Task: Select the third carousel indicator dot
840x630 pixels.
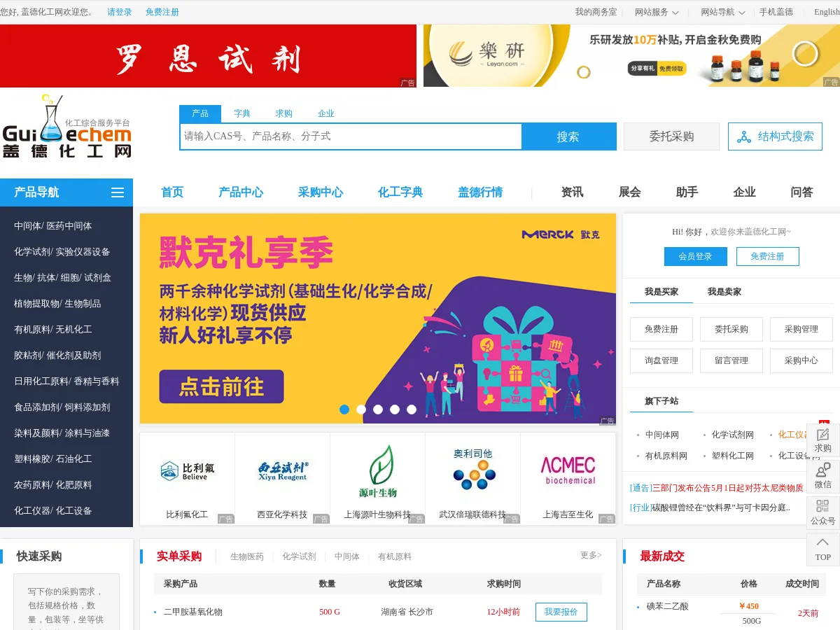Action: pyautogui.click(x=378, y=409)
